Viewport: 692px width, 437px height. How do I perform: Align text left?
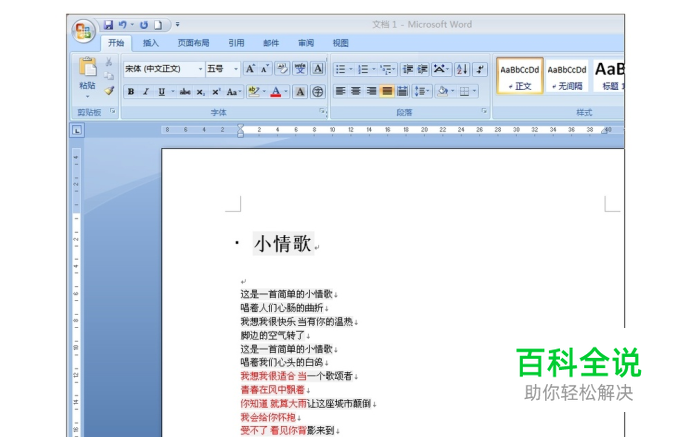tap(340, 91)
